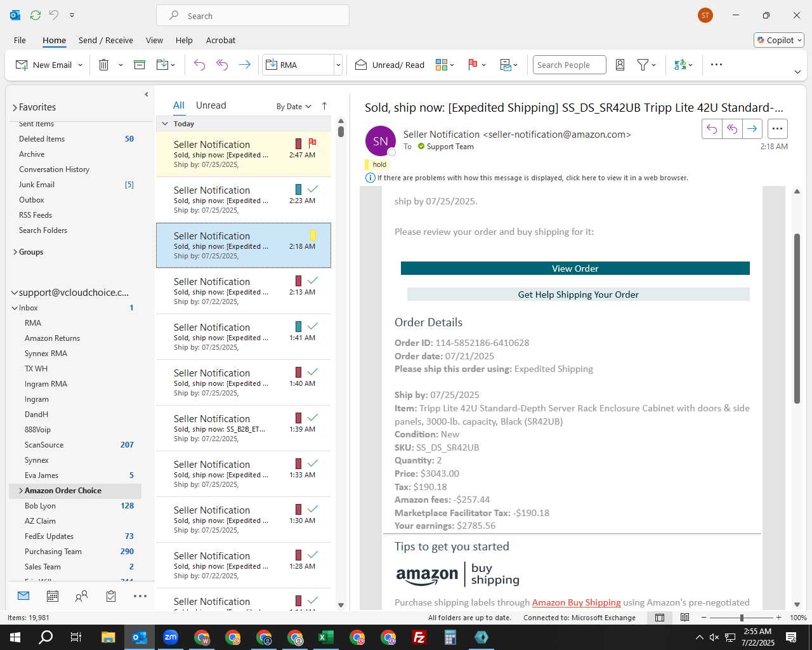Open the View tab
Screen dimensions: 812x650
[154, 40]
